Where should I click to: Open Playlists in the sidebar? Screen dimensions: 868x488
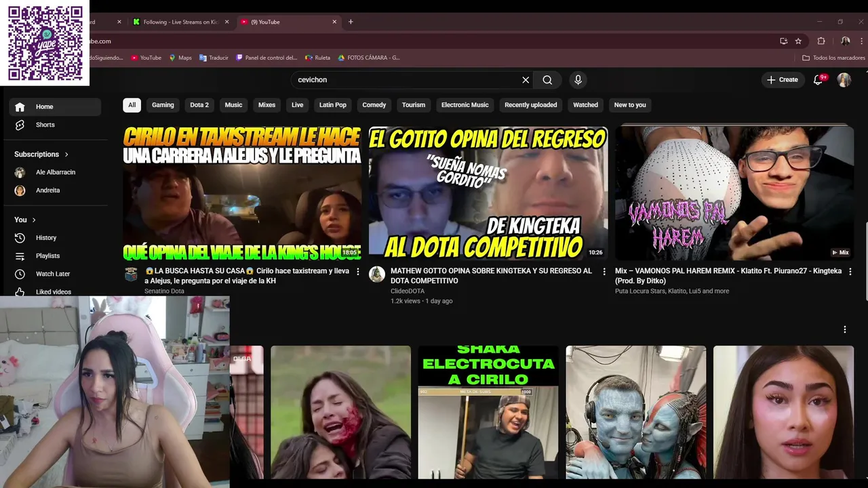pyautogui.click(x=55, y=256)
